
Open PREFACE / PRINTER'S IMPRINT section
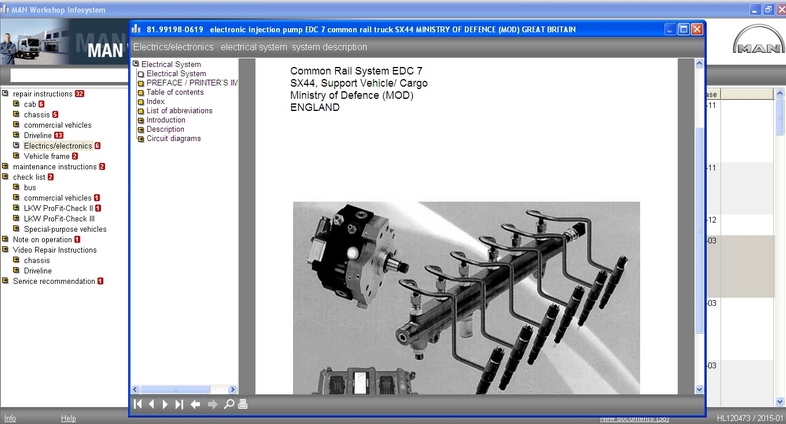192,83
